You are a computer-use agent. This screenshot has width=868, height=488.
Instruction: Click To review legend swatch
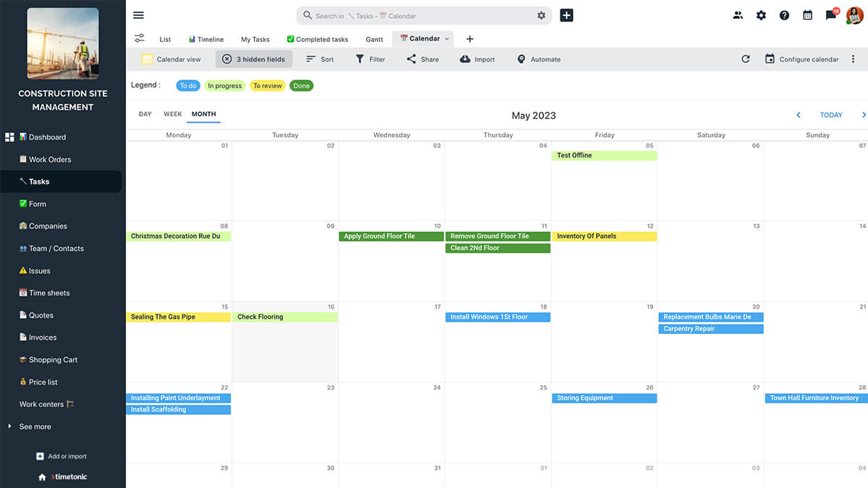click(x=268, y=85)
